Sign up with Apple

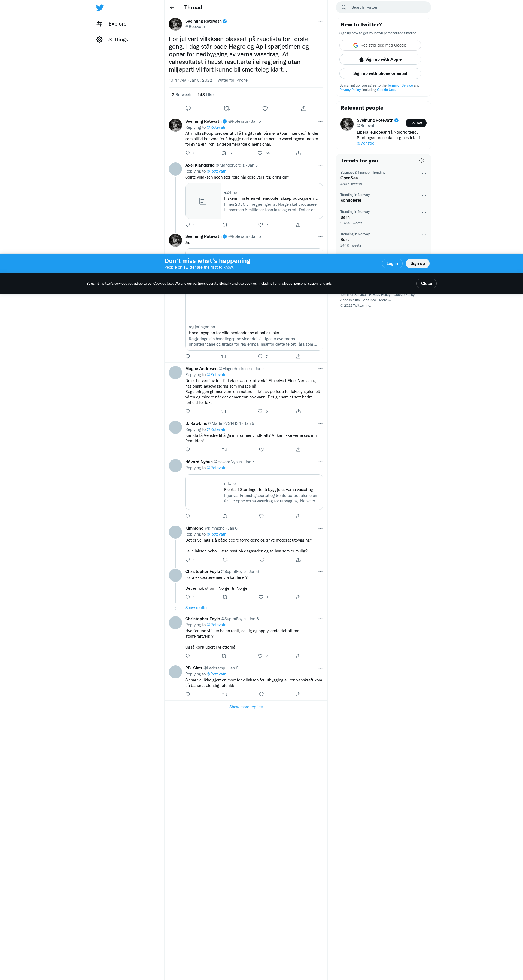(x=380, y=59)
